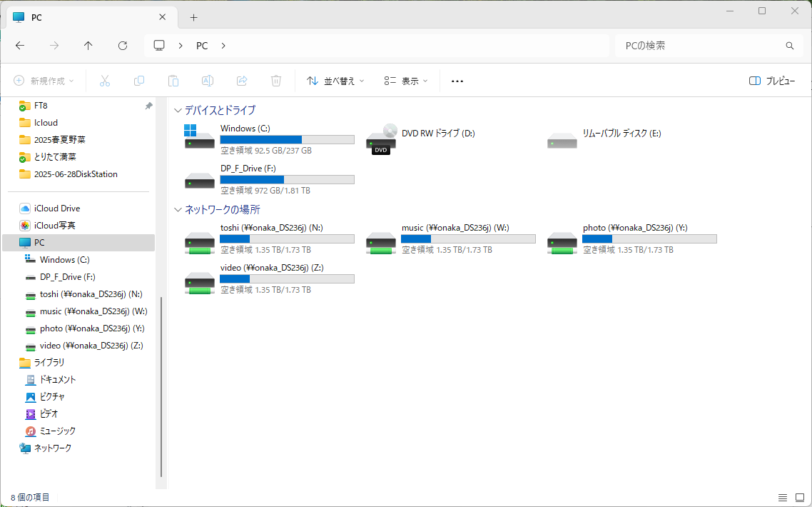Select PC in the sidebar tree

click(x=78, y=243)
